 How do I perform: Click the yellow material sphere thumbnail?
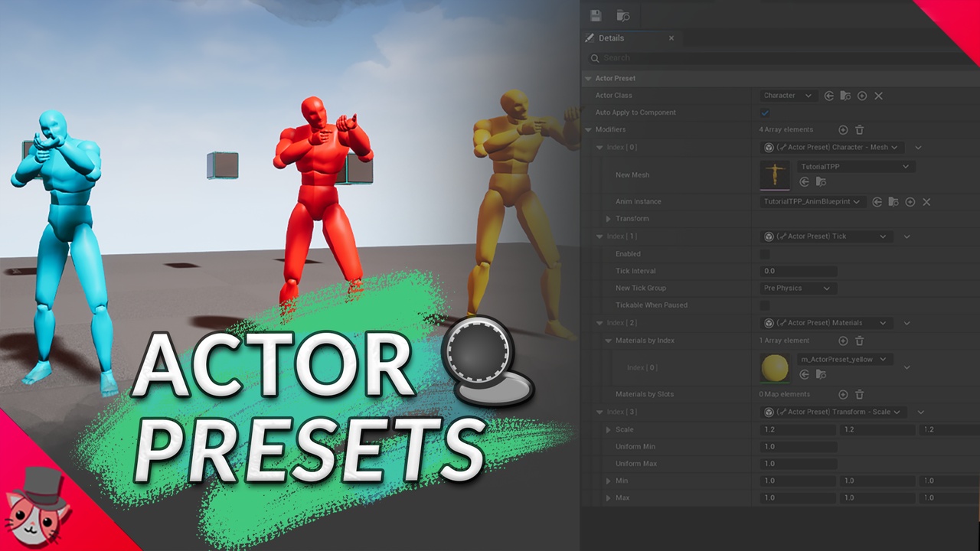click(x=775, y=367)
